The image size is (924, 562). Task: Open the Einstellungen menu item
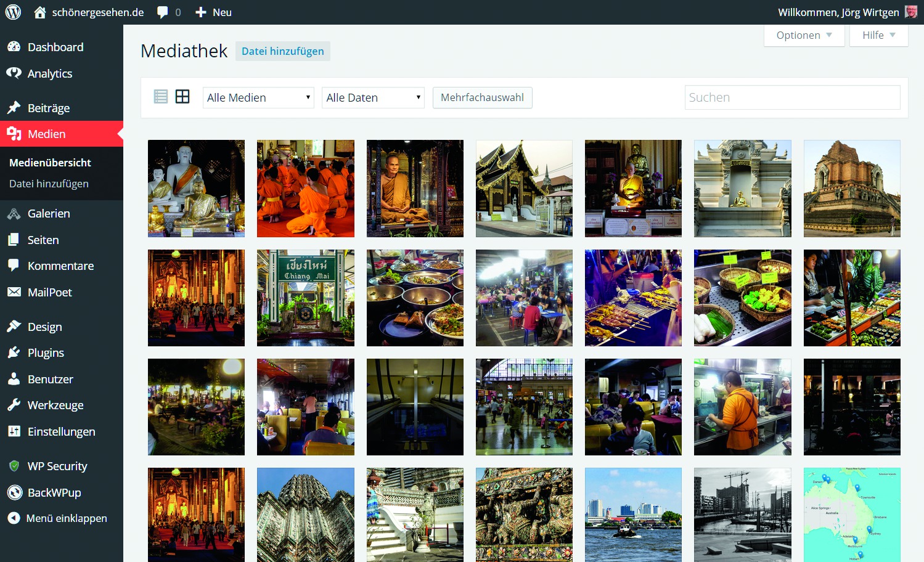point(62,431)
